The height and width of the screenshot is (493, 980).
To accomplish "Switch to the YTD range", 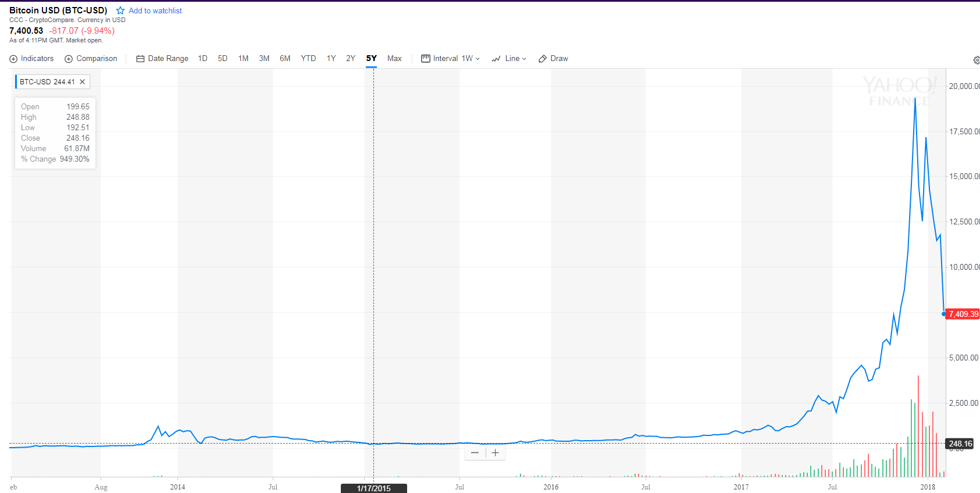I will pos(308,59).
